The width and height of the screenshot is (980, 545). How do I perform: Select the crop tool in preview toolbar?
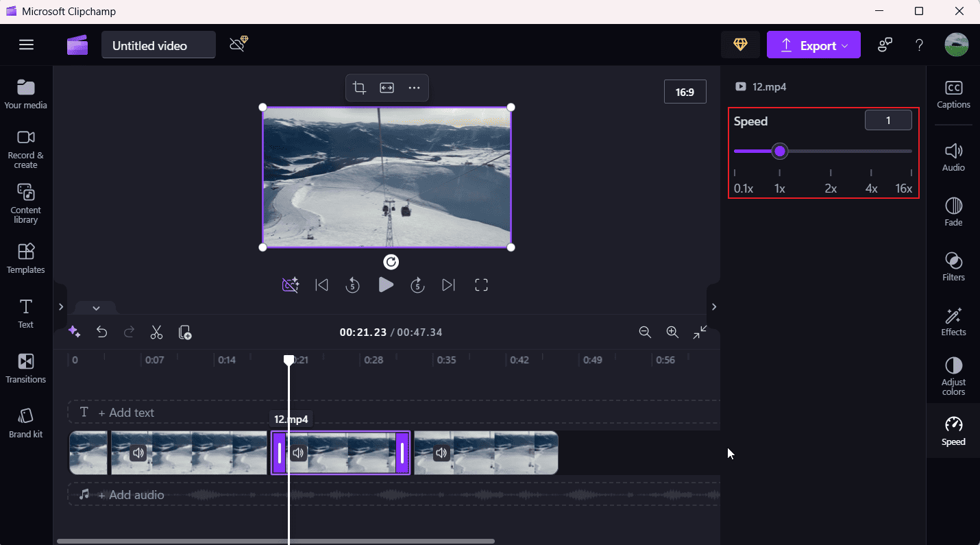(x=359, y=88)
